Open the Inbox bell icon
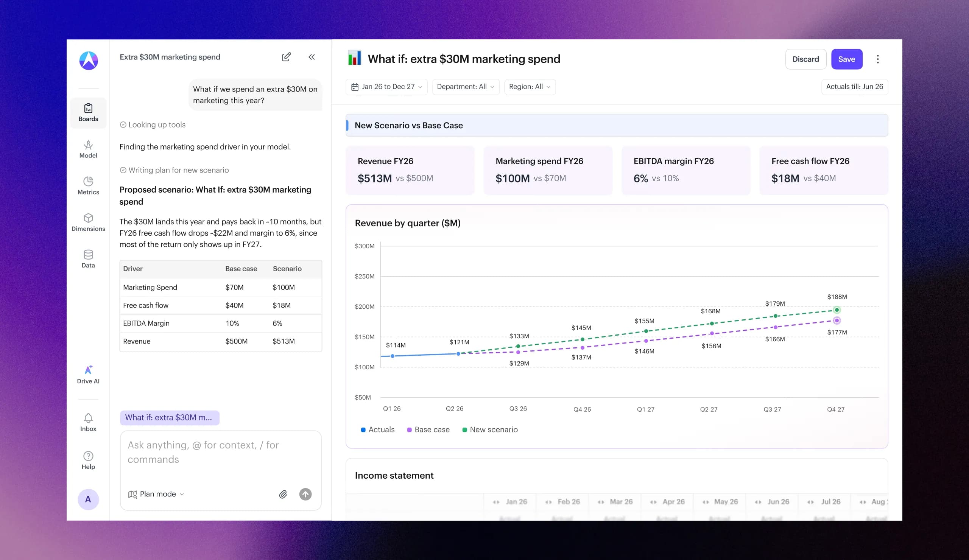The height and width of the screenshot is (560, 969). (x=88, y=418)
